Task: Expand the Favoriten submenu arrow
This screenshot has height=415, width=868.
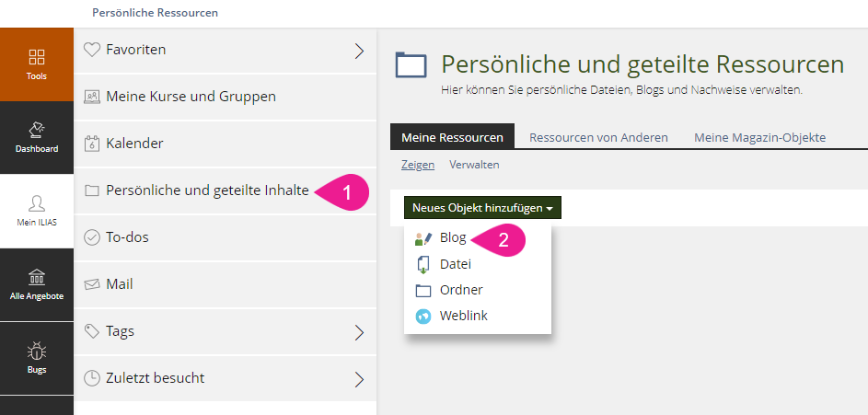Action: 359,51
